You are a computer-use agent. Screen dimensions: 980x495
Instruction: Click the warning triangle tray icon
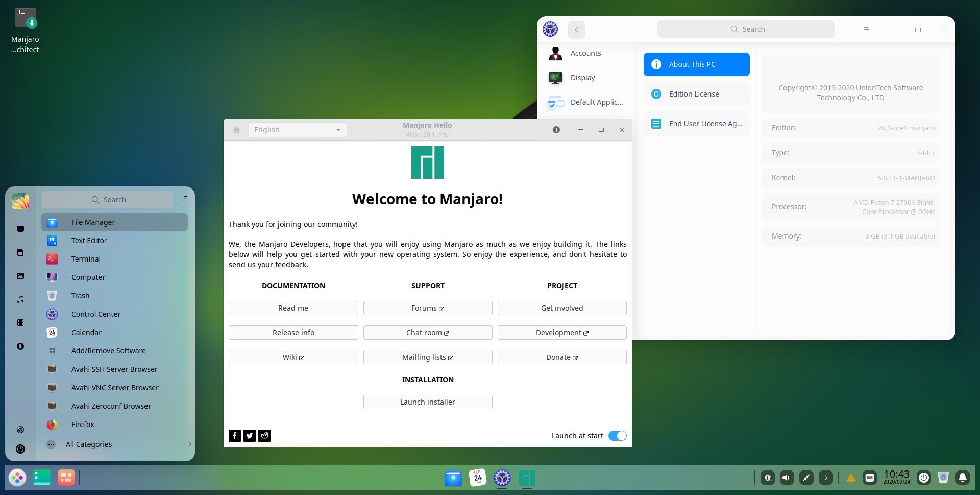(x=851, y=478)
